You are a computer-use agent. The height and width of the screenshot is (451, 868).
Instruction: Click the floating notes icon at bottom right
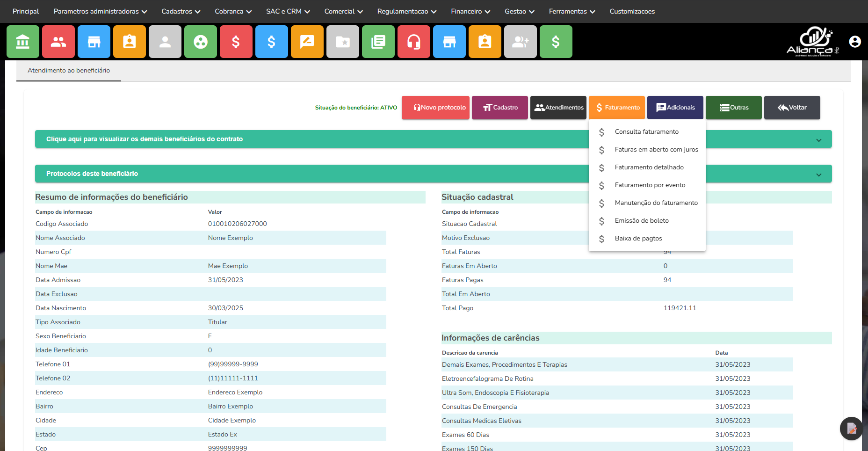point(851,428)
